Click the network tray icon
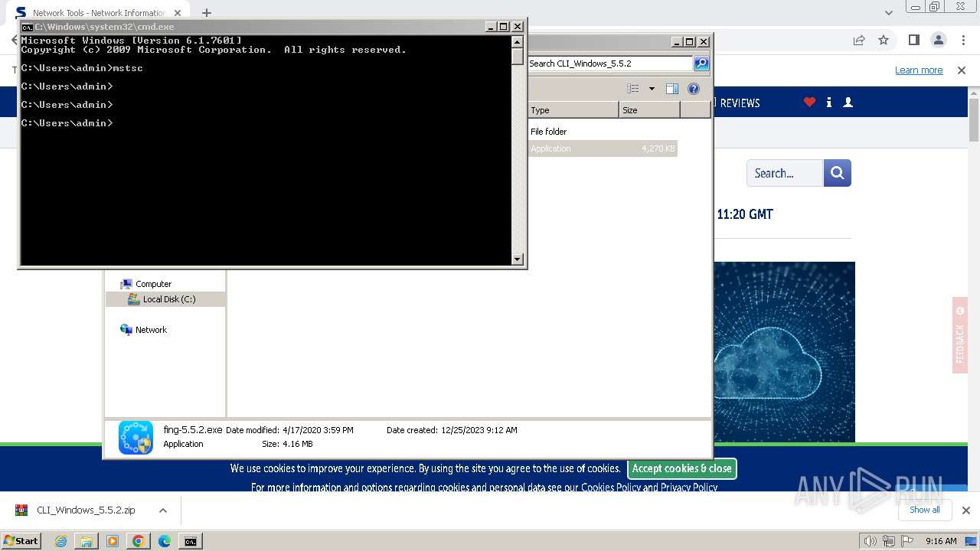This screenshot has height=551, width=980. coord(889,541)
